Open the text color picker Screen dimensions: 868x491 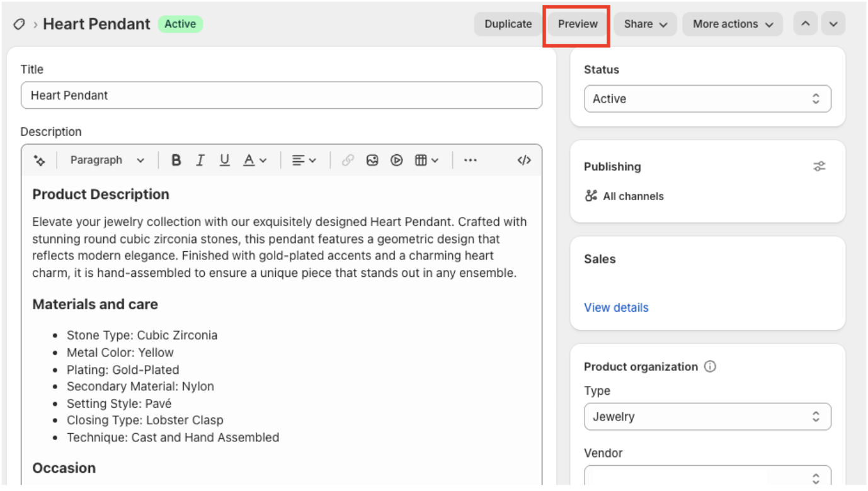click(x=255, y=161)
